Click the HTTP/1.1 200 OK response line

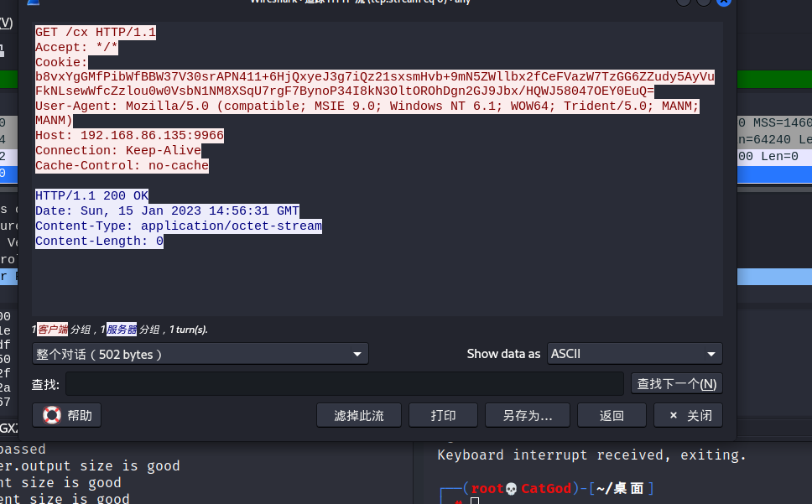[x=91, y=195]
